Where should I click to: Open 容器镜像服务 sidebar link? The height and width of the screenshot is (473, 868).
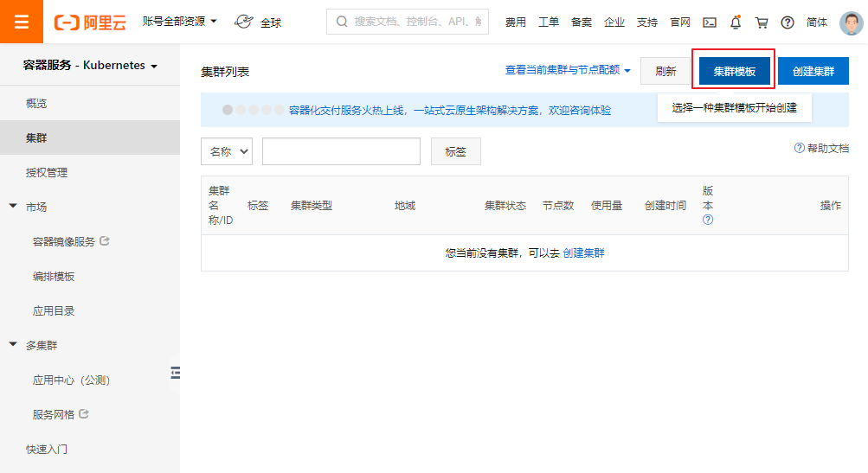[64, 241]
